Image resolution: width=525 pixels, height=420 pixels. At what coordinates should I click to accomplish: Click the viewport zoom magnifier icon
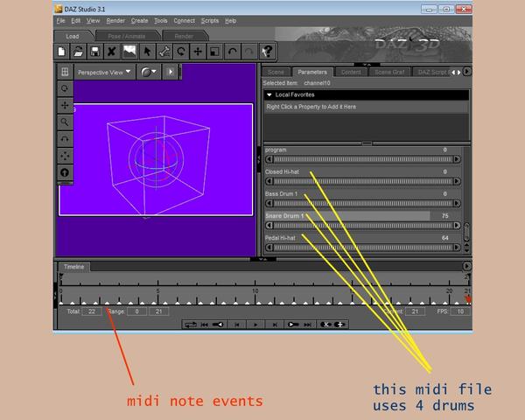(x=65, y=122)
